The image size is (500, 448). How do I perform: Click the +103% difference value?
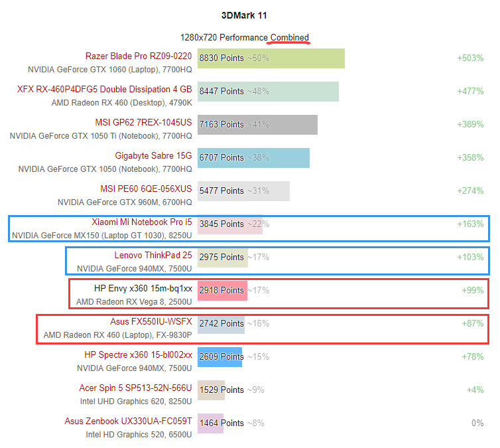click(470, 258)
